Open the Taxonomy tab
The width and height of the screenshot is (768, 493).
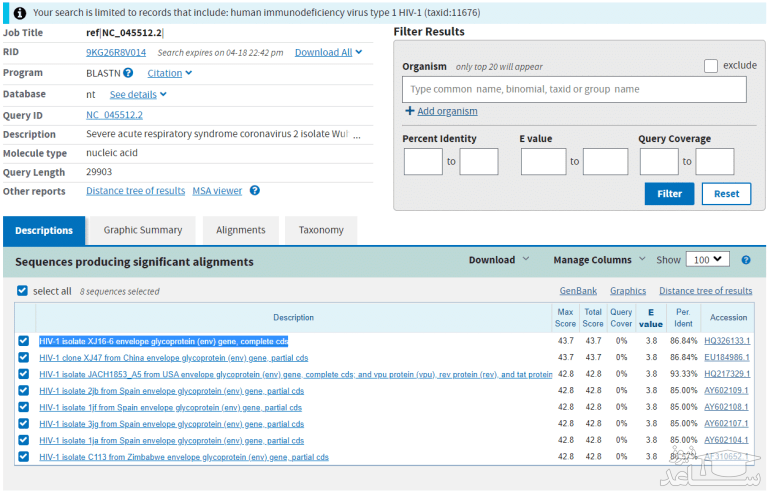click(x=321, y=230)
